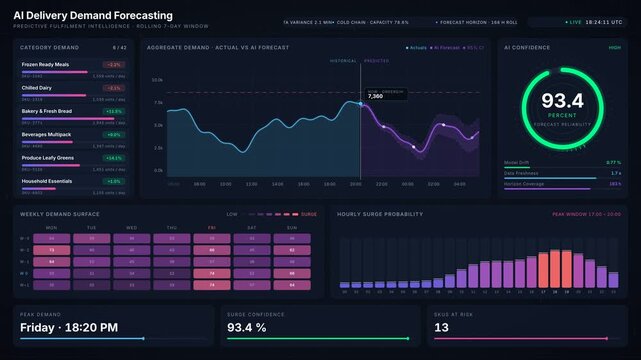Toggle the 95% CI legend item
Image resolution: width=641 pixels, height=360 pixels.
tap(473, 48)
